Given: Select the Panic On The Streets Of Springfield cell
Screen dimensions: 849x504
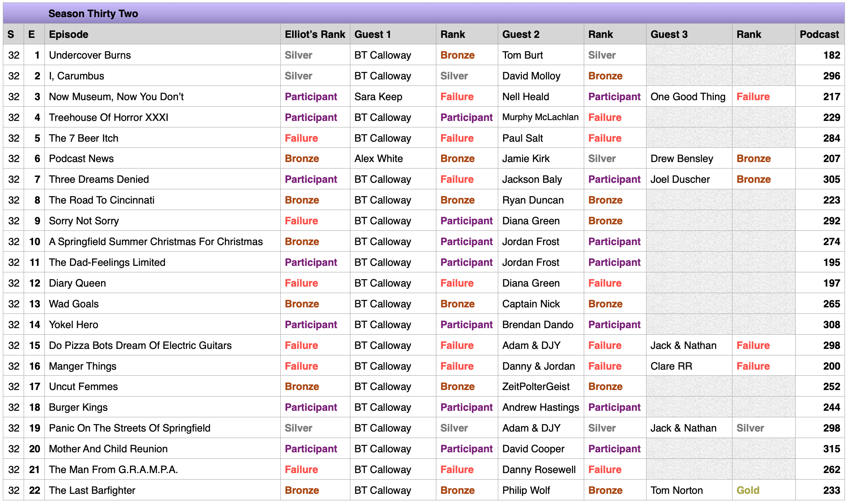Looking at the screenshot, I should (162, 428).
